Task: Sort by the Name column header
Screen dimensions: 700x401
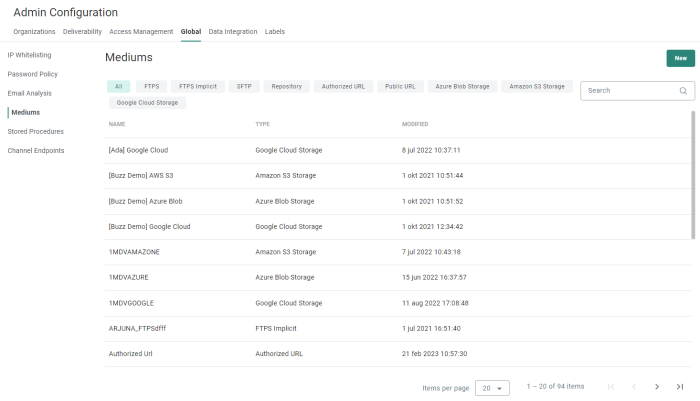Action: [117, 124]
